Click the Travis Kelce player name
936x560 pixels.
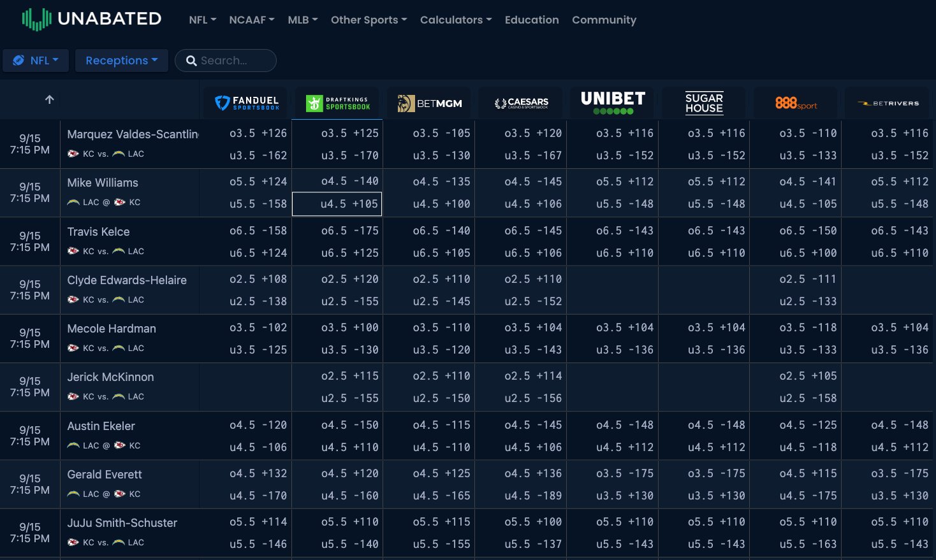click(98, 232)
